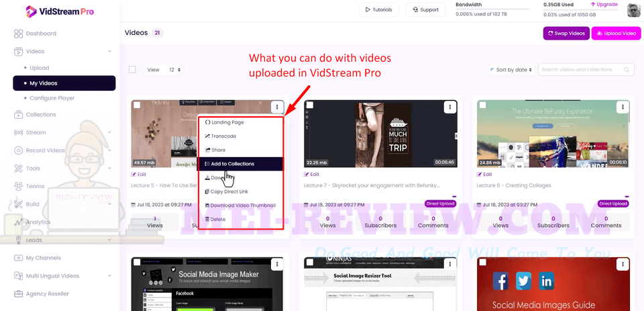Viewport: 644px width, 311px height.
Task: Open the Tutorials button
Action: (x=378, y=10)
